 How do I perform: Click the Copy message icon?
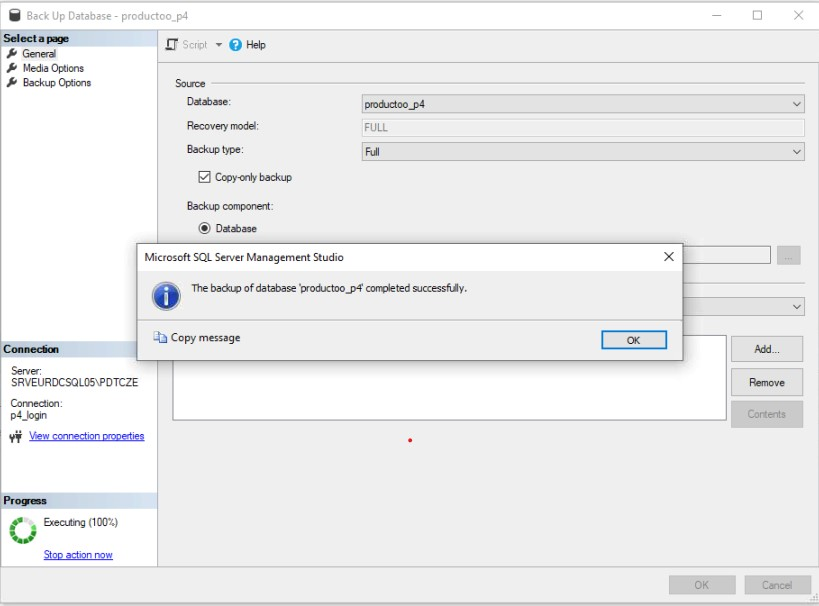click(x=160, y=338)
